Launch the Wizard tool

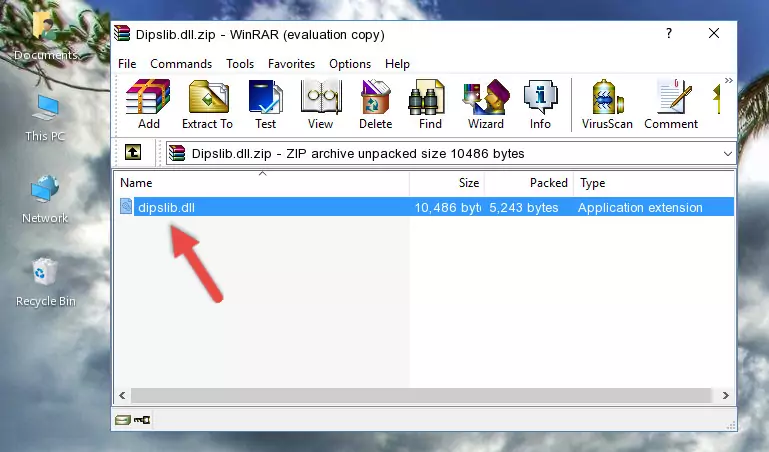click(486, 104)
